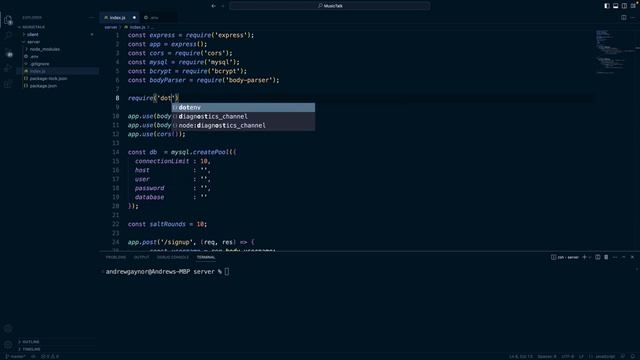Screen dimensions: 640x360
Task: Switch to the DEBUG CONSOLE panel tab
Action: coord(173,257)
